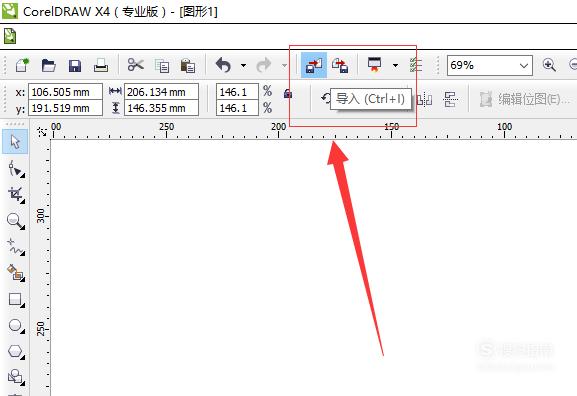Click the zoom in magnifier icon
577x396 pixels.
pyautogui.click(x=549, y=65)
